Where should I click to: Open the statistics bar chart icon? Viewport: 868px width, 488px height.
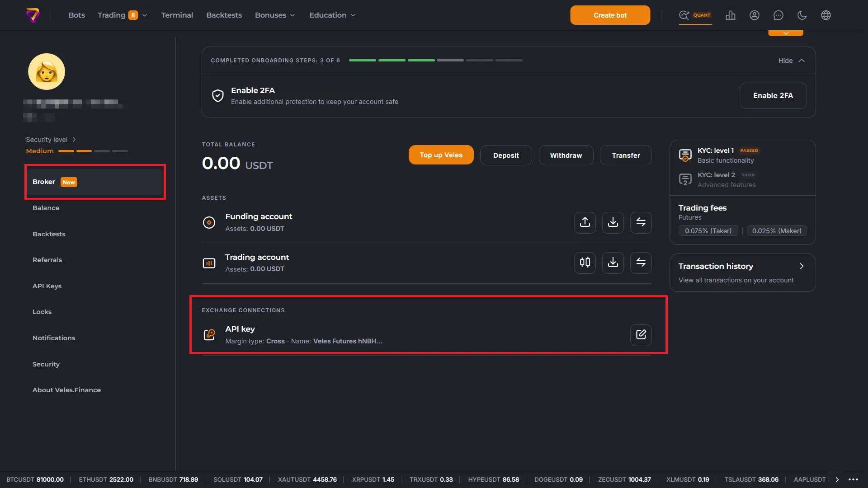731,15
